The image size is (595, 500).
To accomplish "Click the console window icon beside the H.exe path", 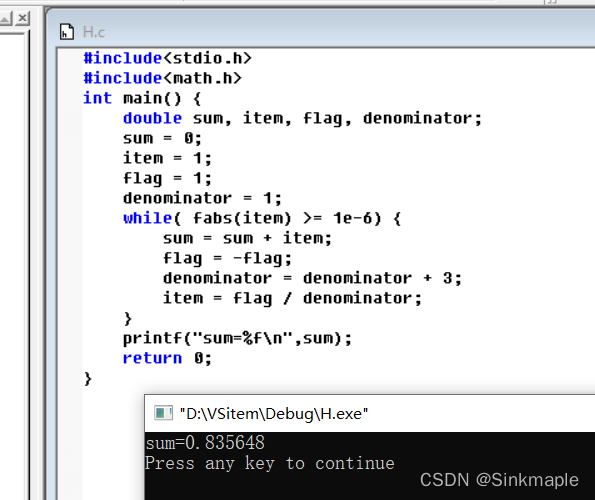I will pos(163,413).
